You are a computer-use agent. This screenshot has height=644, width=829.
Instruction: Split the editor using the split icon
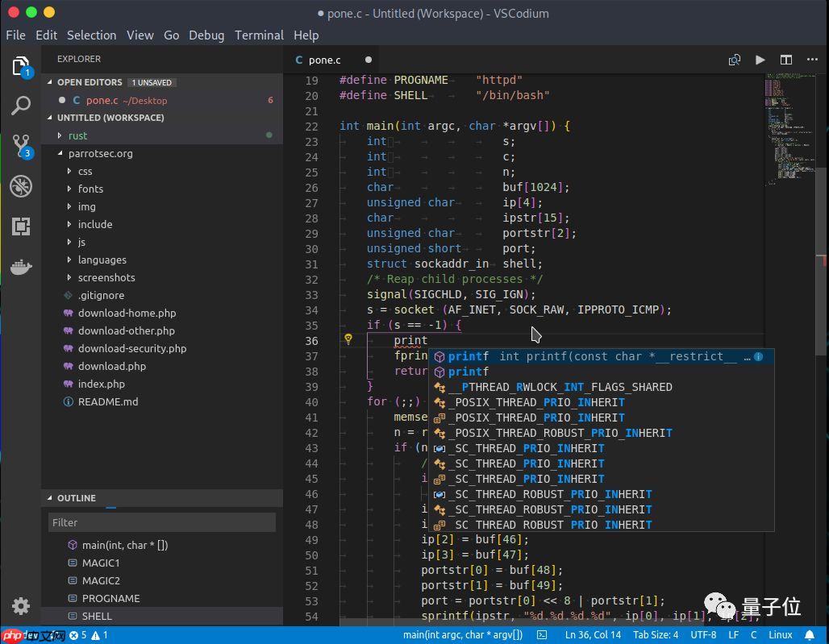785,60
